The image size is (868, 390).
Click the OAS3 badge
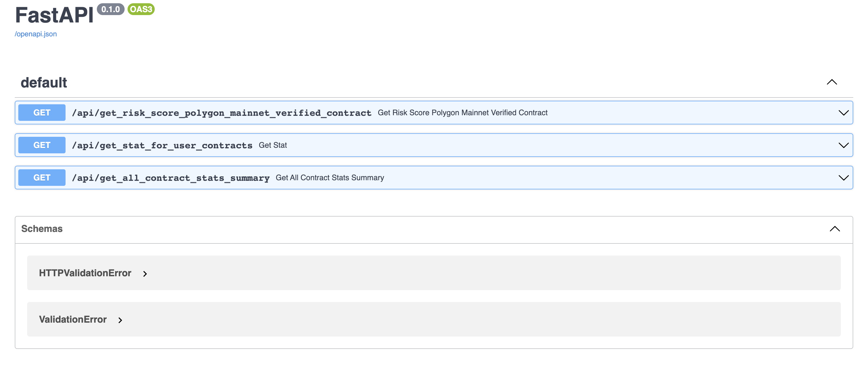[141, 9]
